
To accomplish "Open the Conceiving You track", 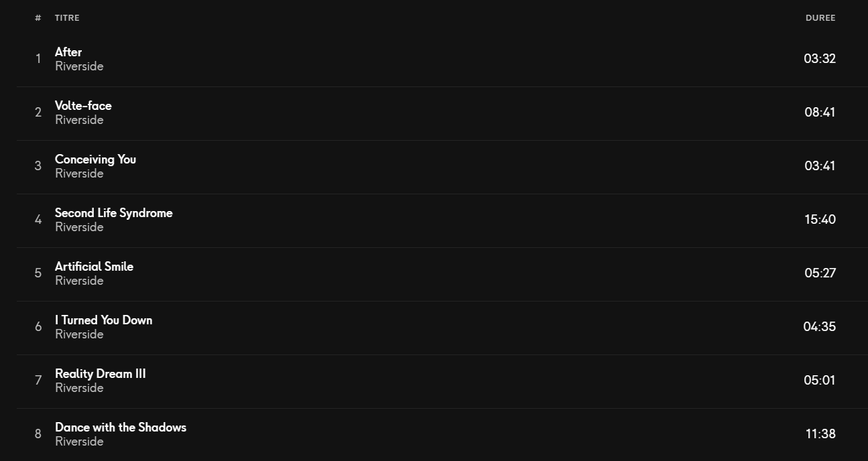I will point(95,159).
